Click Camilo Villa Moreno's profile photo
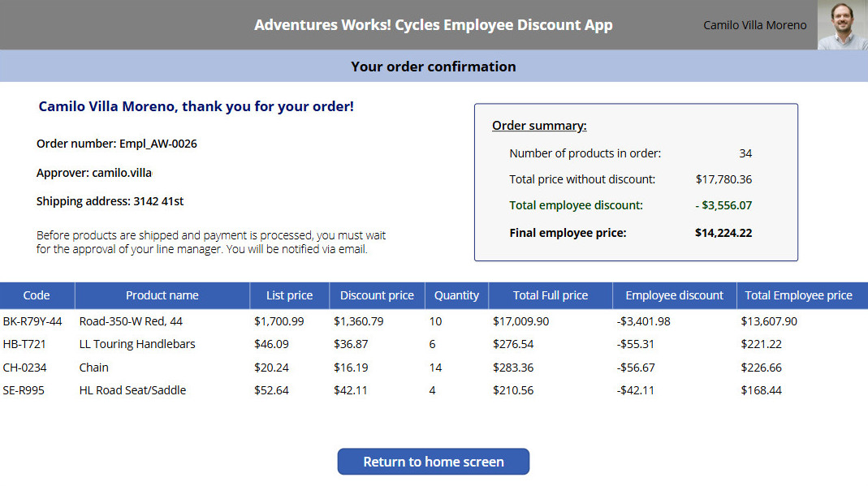The image size is (868, 486). click(x=843, y=25)
